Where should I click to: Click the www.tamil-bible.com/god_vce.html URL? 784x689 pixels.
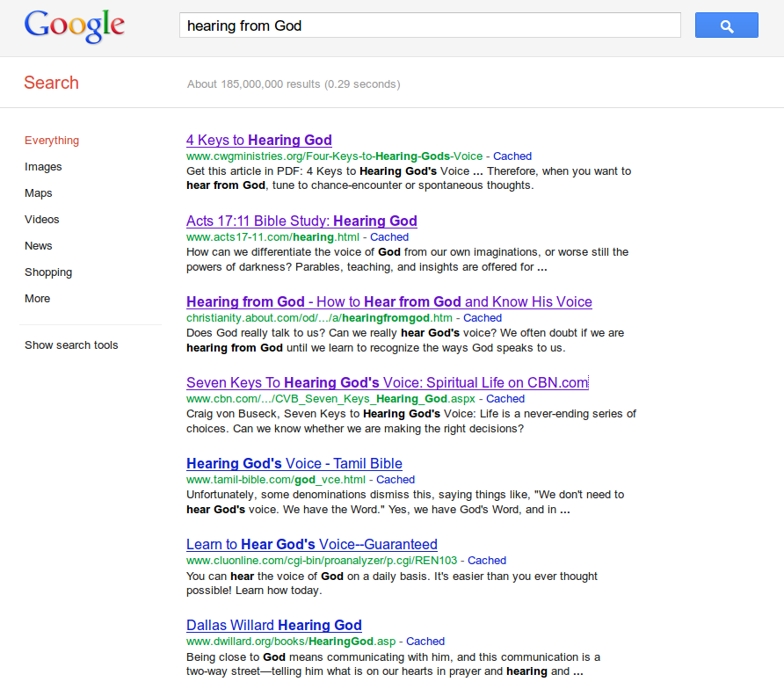point(276,480)
